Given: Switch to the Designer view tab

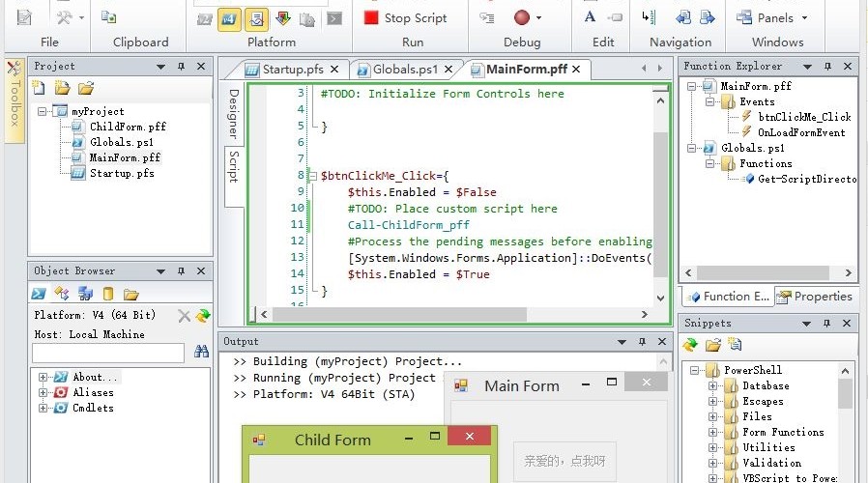Looking at the screenshot, I should tap(234, 113).
